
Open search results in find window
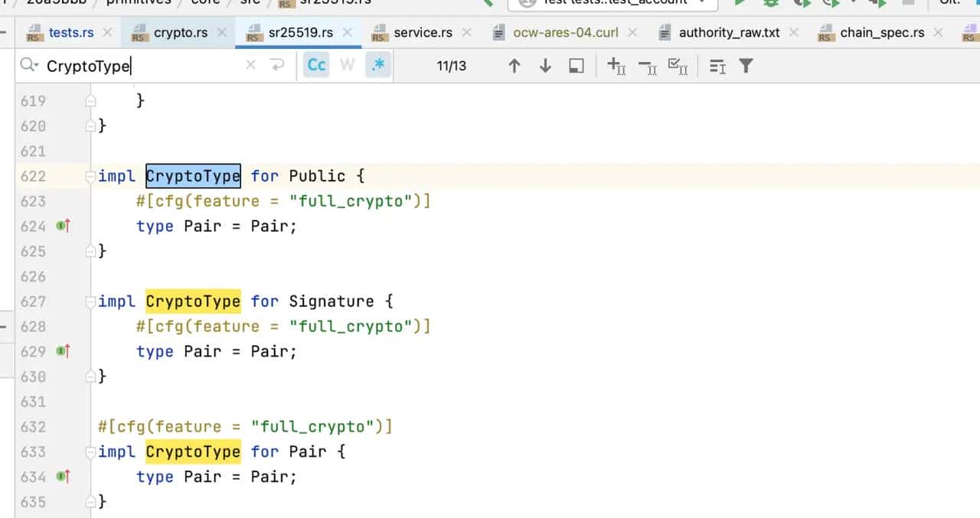point(577,66)
